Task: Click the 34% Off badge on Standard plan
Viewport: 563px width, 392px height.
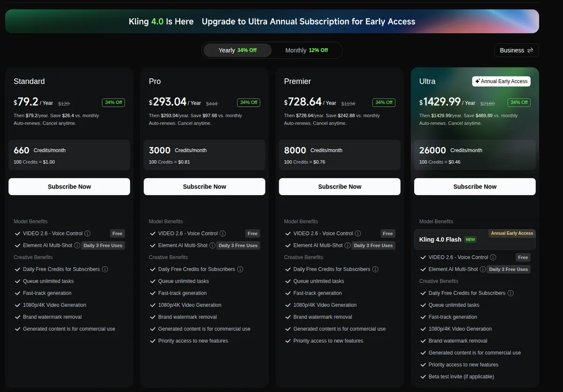Action: 113,102
